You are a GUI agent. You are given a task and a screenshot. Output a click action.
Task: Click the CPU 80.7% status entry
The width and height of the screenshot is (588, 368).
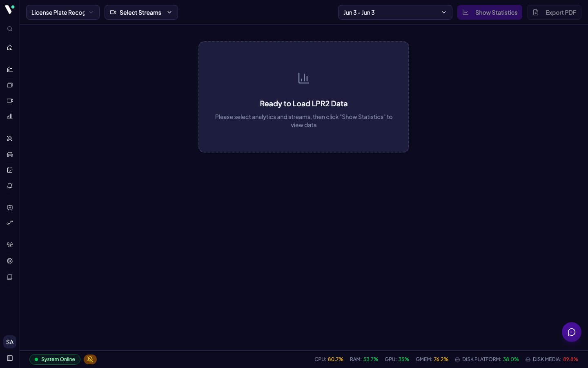[x=329, y=359]
